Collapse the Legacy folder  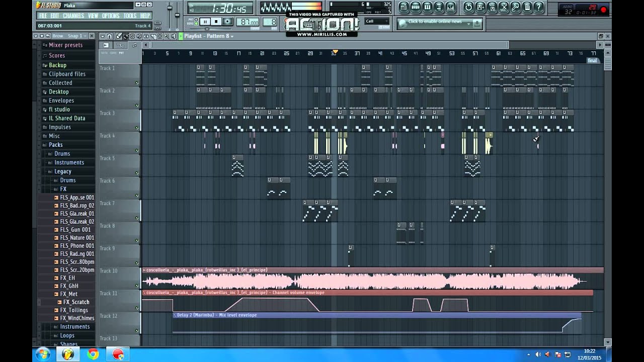click(x=62, y=171)
